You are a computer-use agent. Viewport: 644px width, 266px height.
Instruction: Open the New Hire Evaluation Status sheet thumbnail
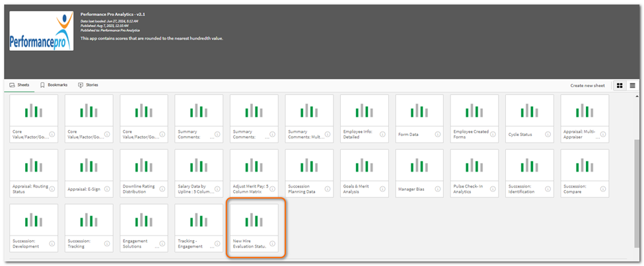[x=254, y=220]
